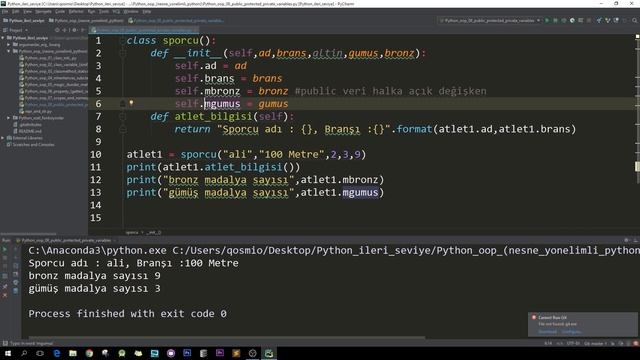Open the File menu
Viewport: 640px width, 360px height.
coord(5,11)
